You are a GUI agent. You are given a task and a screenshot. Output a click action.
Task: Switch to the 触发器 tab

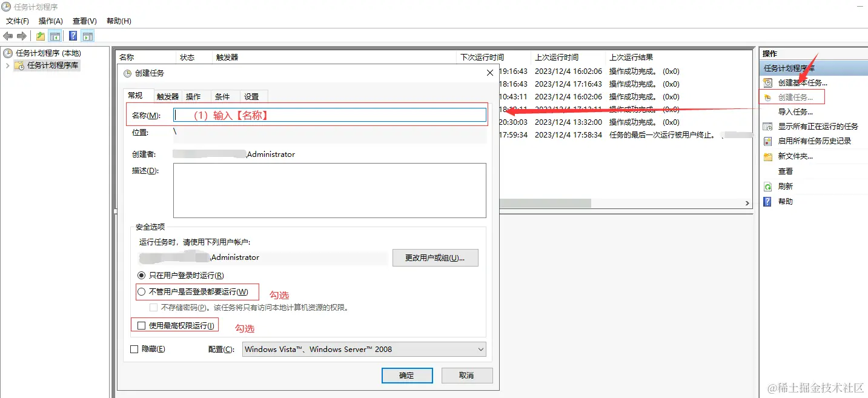168,96
